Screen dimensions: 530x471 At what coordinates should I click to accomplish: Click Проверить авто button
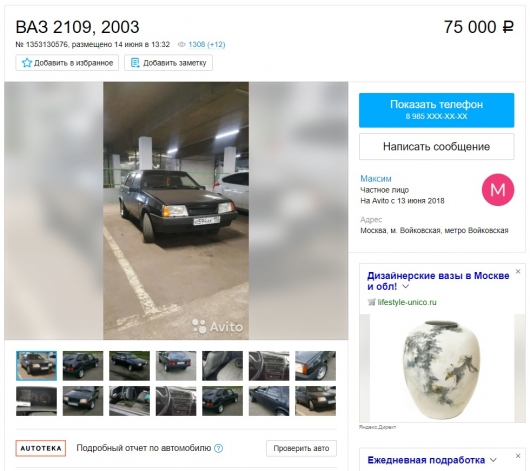tap(301, 448)
